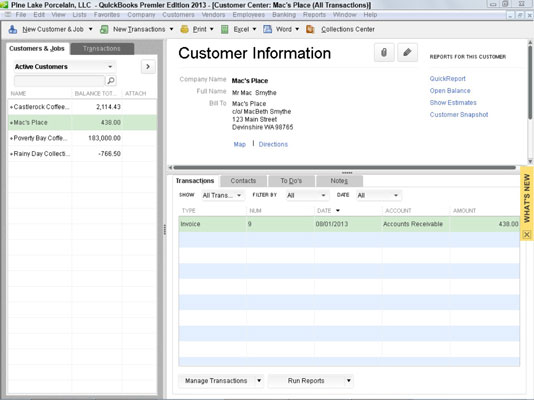Viewport: 534px width, 400px height.
Task: Click the horizontal scrollbar under customer information
Action: pyautogui.click(x=344, y=167)
